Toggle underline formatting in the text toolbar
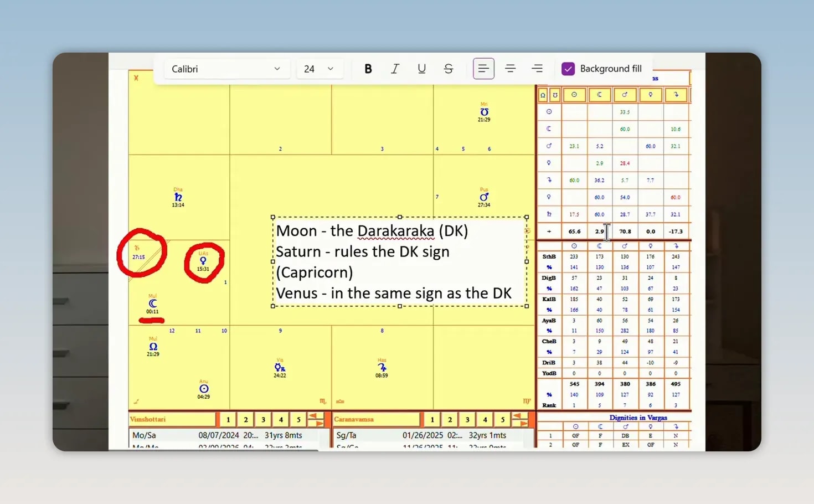 pyautogui.click(x=422, y=69)
